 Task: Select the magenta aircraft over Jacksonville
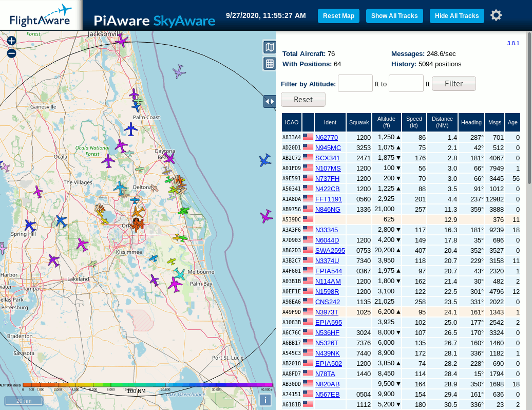pos(122,41)
